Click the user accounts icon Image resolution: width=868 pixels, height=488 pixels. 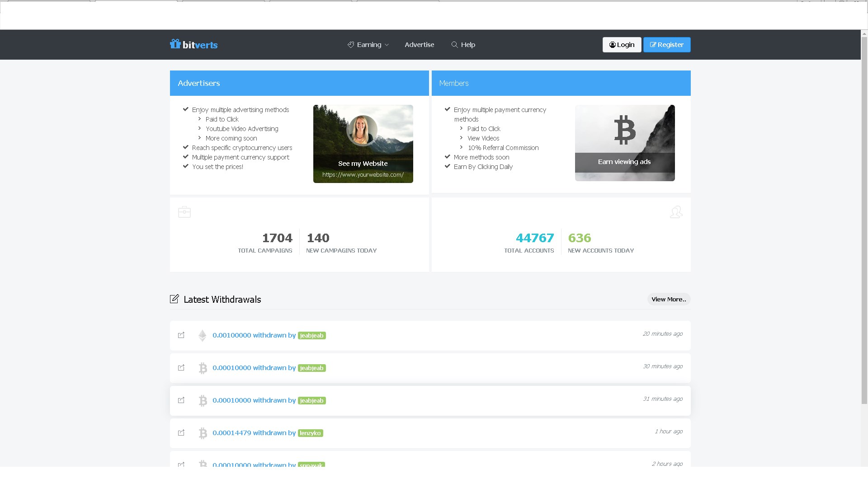point(676,212)
